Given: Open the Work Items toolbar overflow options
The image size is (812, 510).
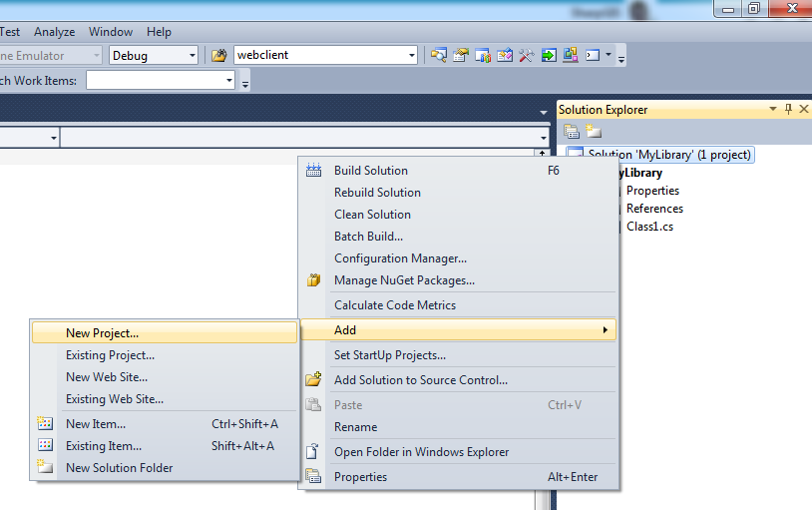Looking at the screenshot, I should (245, 85).
